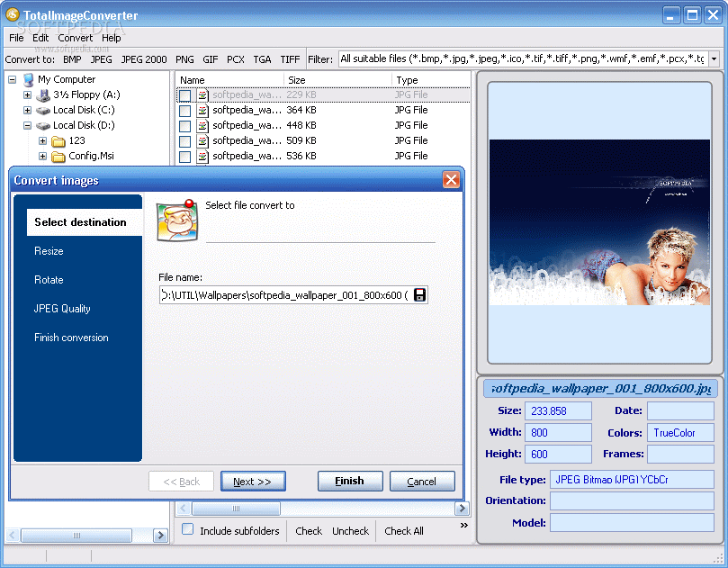Screen dimensions: 728x568
Task: Click the TotalImageConverter title bar logo
Action: (x=12, y=14)
